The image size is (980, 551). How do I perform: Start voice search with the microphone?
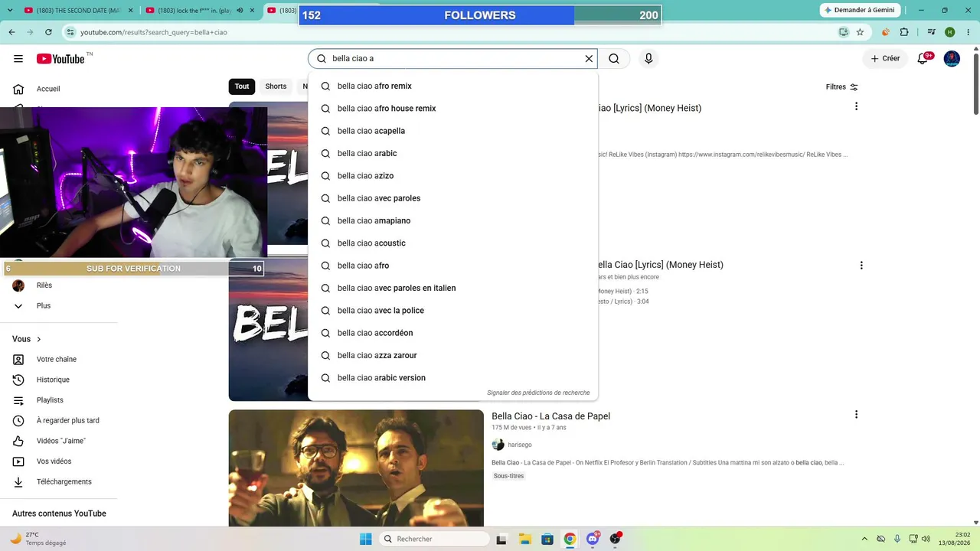pyautogui.click(x=648, y=59)
